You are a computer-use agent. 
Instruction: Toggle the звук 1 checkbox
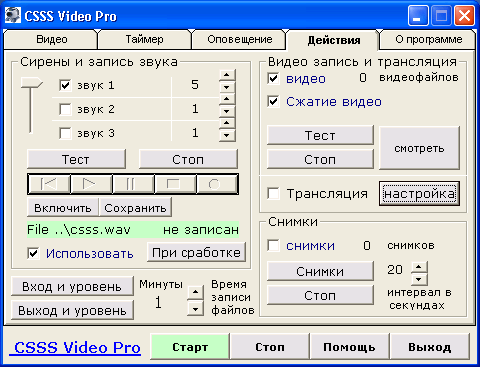(x=65, y=85)
